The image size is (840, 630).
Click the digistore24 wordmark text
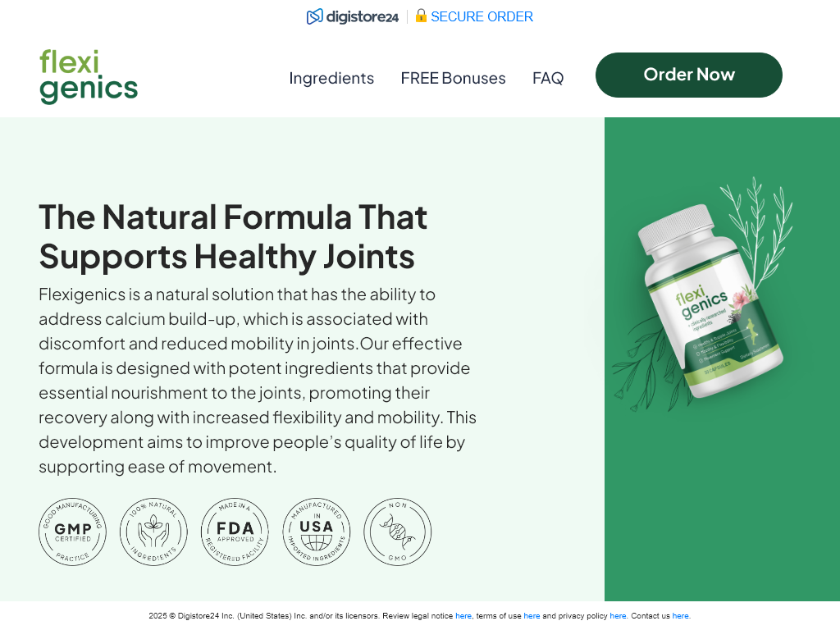point(362,17)
